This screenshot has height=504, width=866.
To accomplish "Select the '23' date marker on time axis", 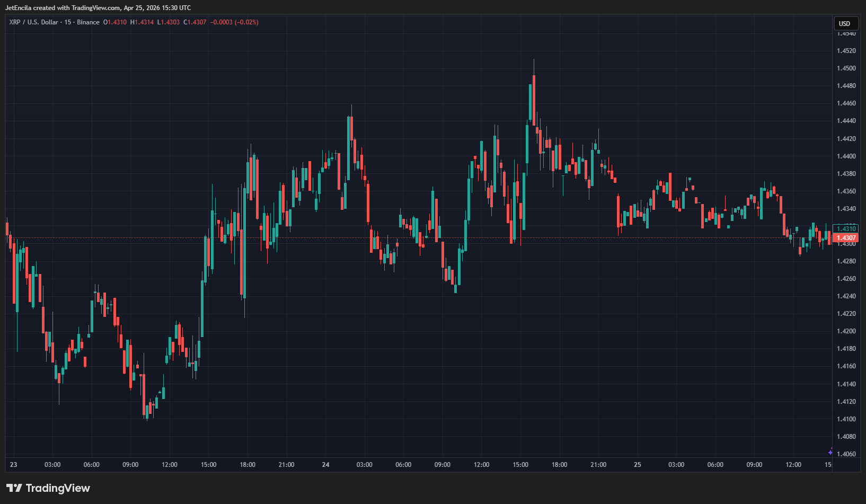I will coord(13,465).
